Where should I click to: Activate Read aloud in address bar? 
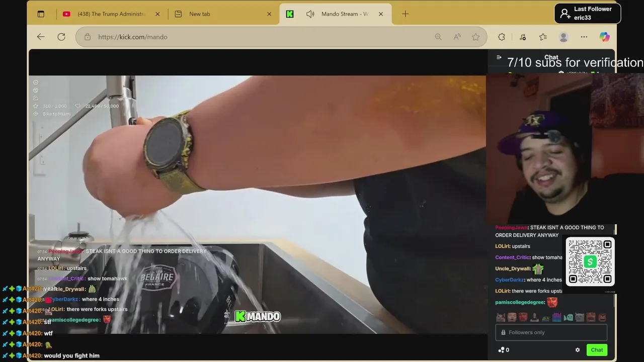457,37
